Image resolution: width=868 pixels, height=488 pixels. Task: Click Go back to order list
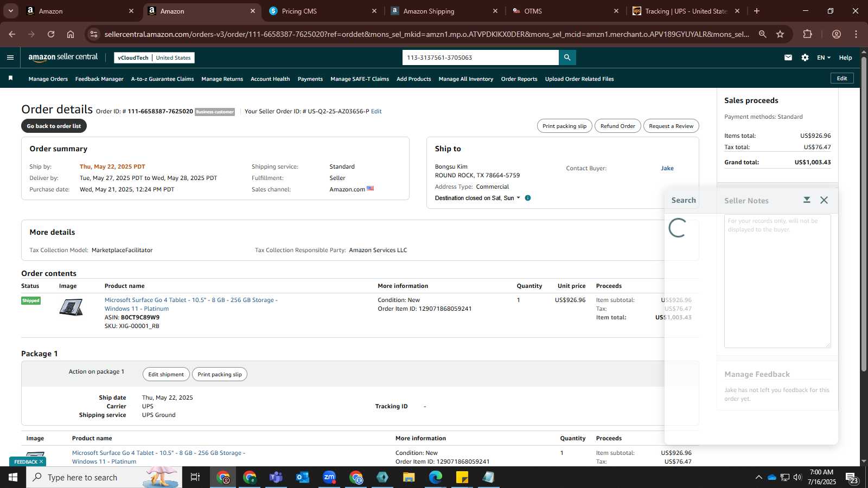click(54, 126)
